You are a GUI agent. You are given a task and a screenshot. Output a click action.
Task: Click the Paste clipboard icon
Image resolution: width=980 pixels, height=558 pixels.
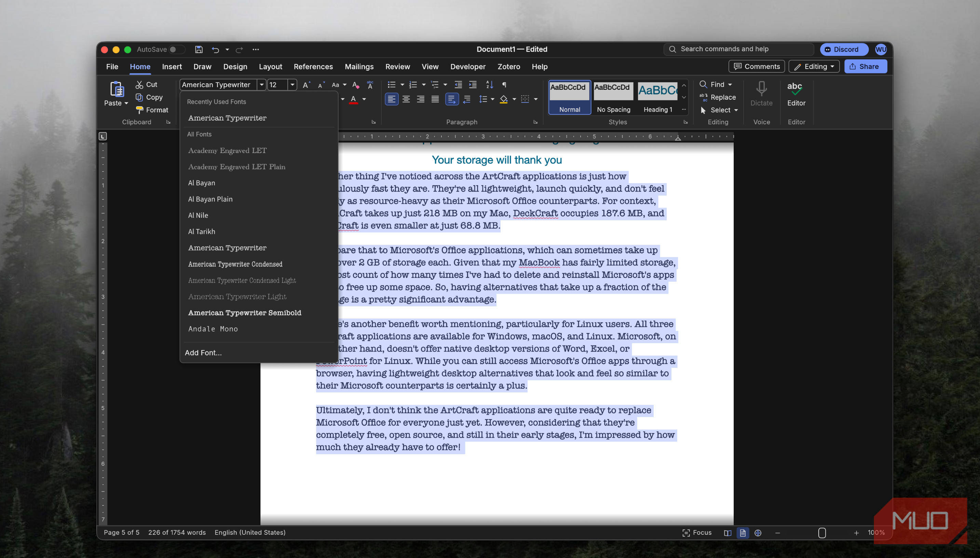(117, 89)
